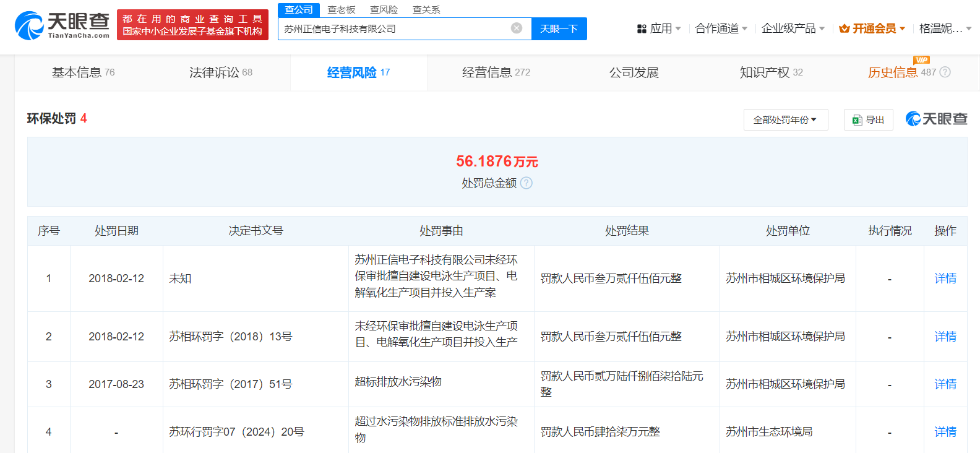Select the 查老板 search tab
980x453 pixels.
pyautogui.click(x=342, y=10)
